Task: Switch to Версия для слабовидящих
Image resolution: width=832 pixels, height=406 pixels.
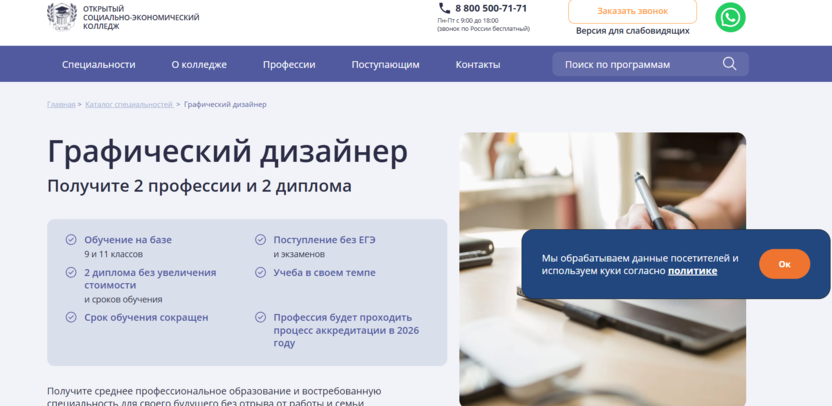Action: 632,31
